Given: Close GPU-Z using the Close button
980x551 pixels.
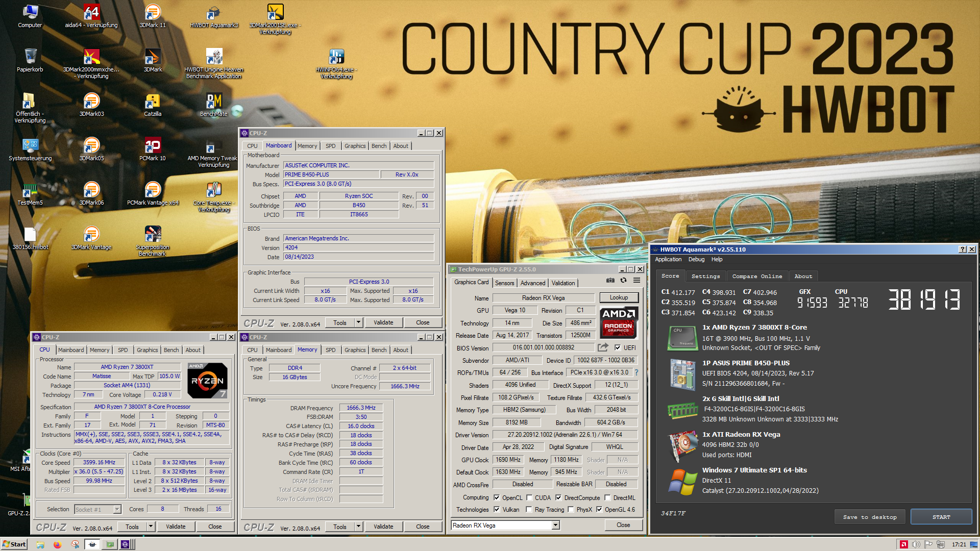Looking at the screenshot, I should [x=623, y=525].
